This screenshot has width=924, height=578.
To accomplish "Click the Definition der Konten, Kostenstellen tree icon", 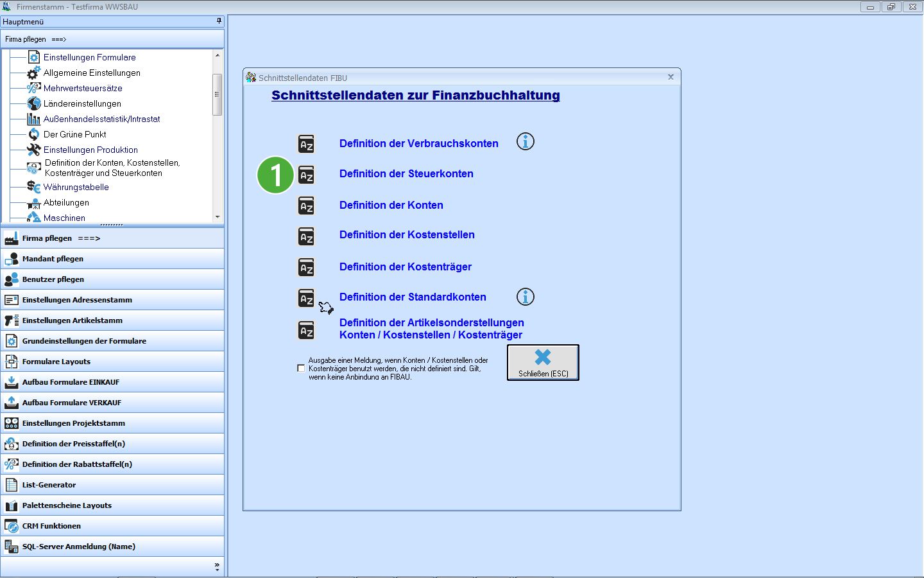I will [x=34, y=168].
